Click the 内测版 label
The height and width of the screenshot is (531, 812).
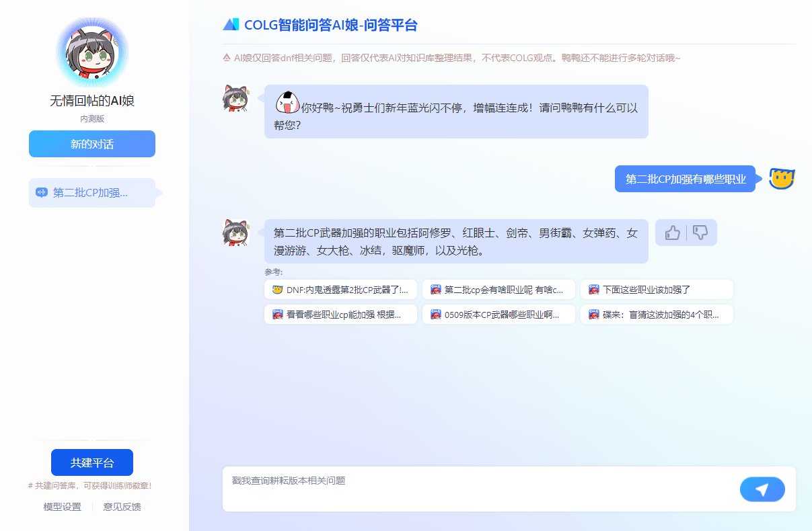(x=92, y=118)
